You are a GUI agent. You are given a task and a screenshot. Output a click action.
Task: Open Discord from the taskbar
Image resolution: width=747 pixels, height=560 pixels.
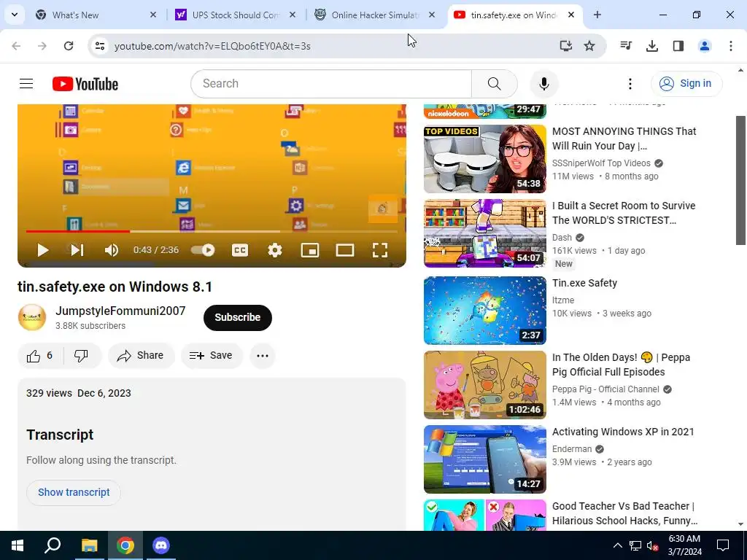(x=161, y=545)
